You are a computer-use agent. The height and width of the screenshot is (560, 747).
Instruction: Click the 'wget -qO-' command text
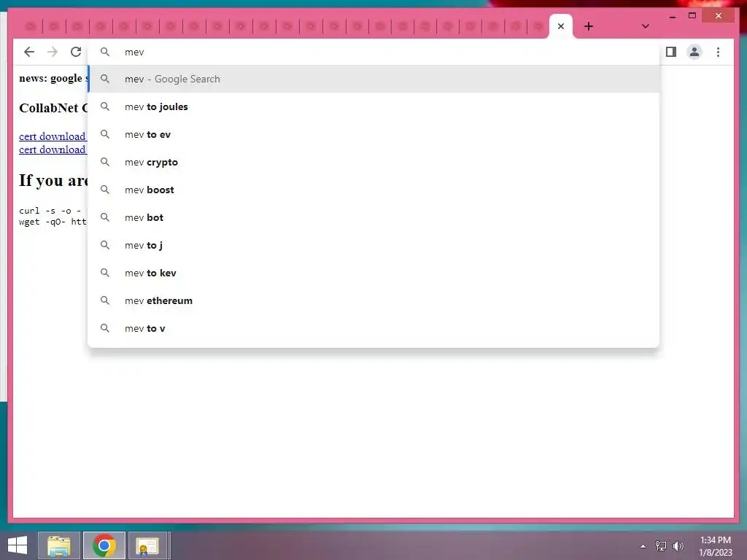click(x=42, y=222)
